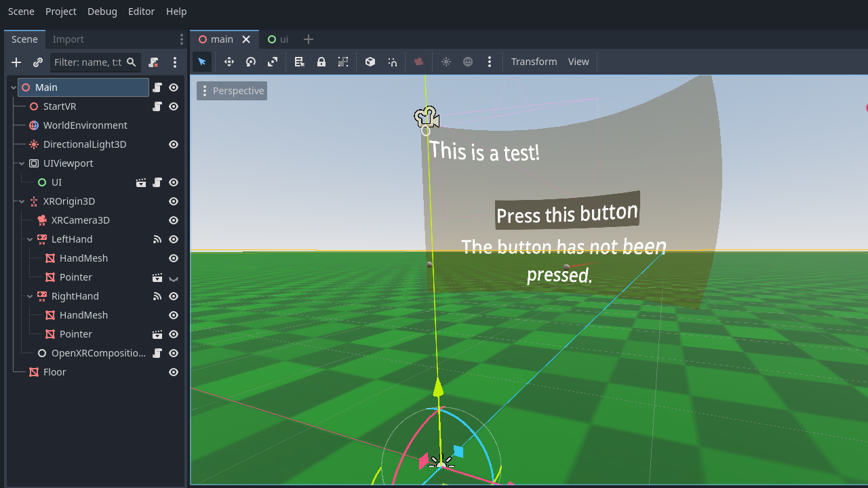Close the main scene tab
Viewport: 868px width, 488px height.
(246, 39)
